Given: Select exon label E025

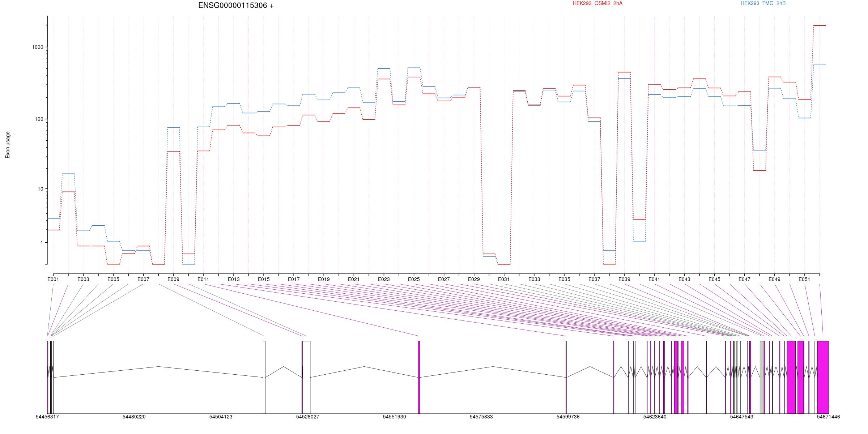Looking at the screenshot, I should point(414,279).
